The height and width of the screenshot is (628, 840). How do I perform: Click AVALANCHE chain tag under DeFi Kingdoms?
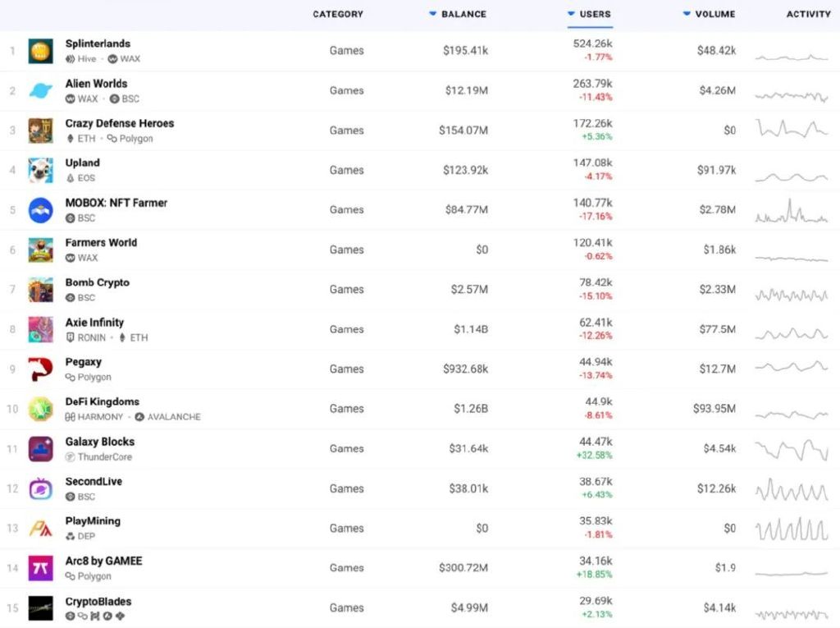click(x=167, y=417)
